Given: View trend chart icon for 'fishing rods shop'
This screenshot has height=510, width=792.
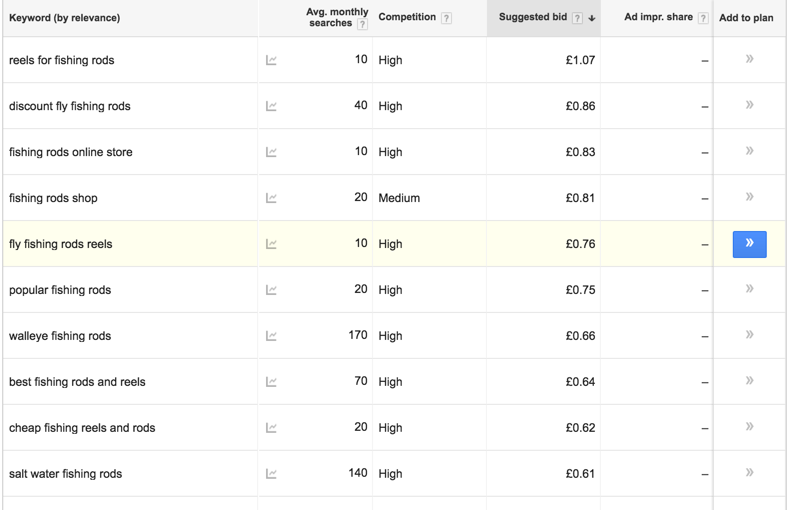Looking at the screenshot, I should tap(271, 198).
